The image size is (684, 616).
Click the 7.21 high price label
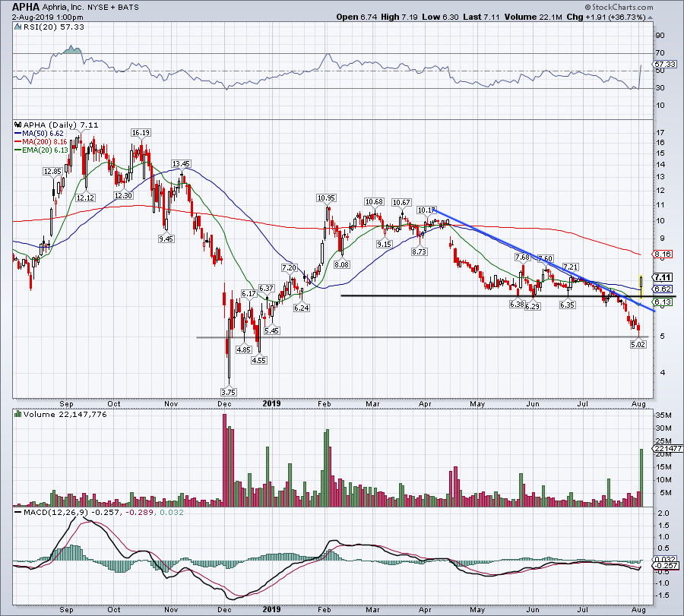[571, 267]
